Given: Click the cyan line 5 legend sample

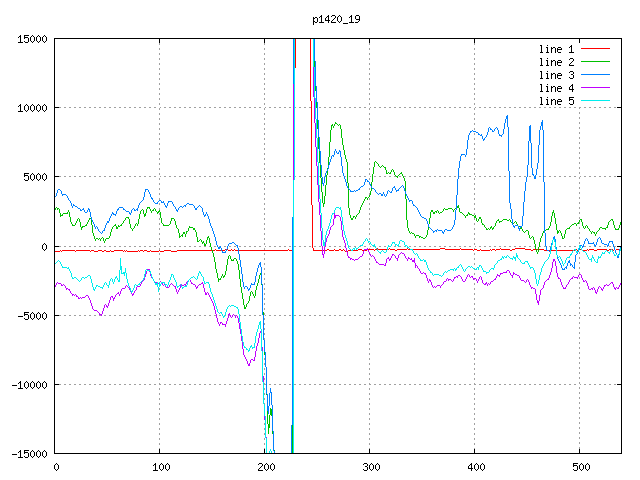Looking at the screenshot, I should click(x=595, y=101).
